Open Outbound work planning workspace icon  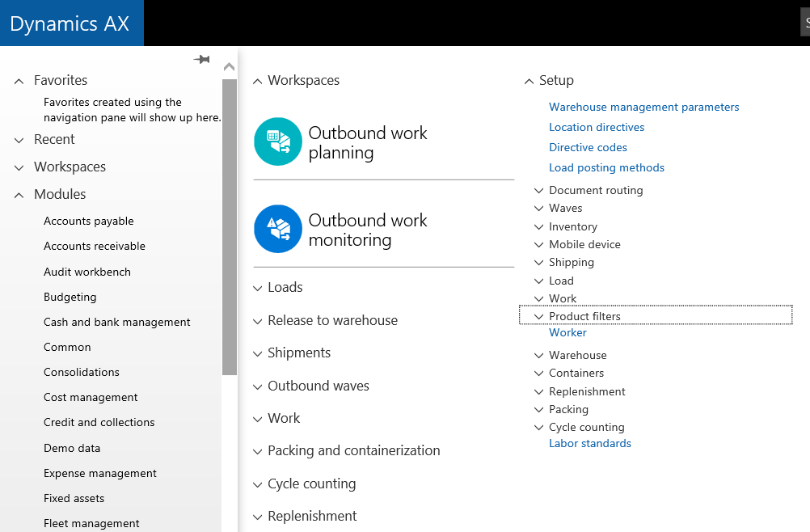(277, 142)
